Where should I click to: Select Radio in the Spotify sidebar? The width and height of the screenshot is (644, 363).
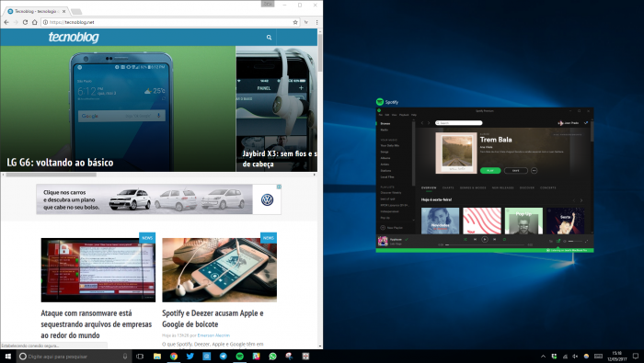[384, 130]
